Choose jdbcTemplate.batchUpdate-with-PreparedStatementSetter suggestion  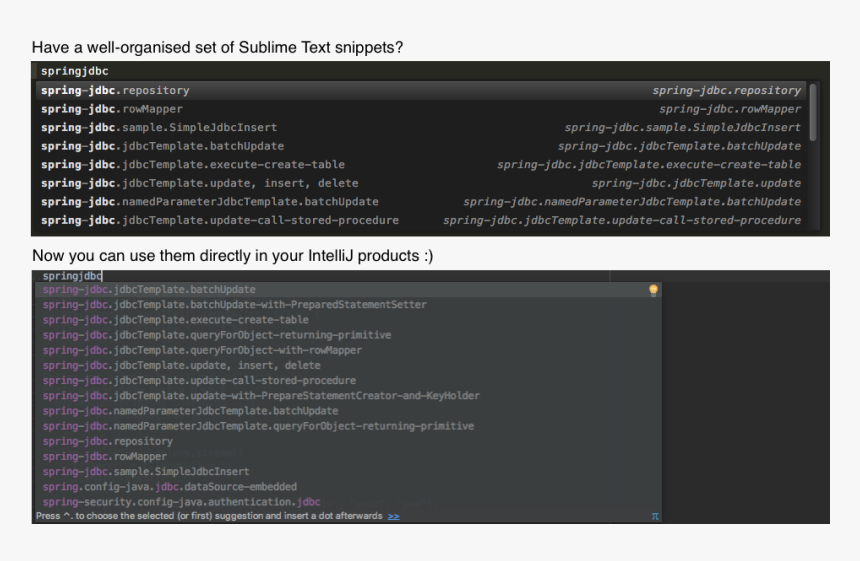(x=235, y=305)
